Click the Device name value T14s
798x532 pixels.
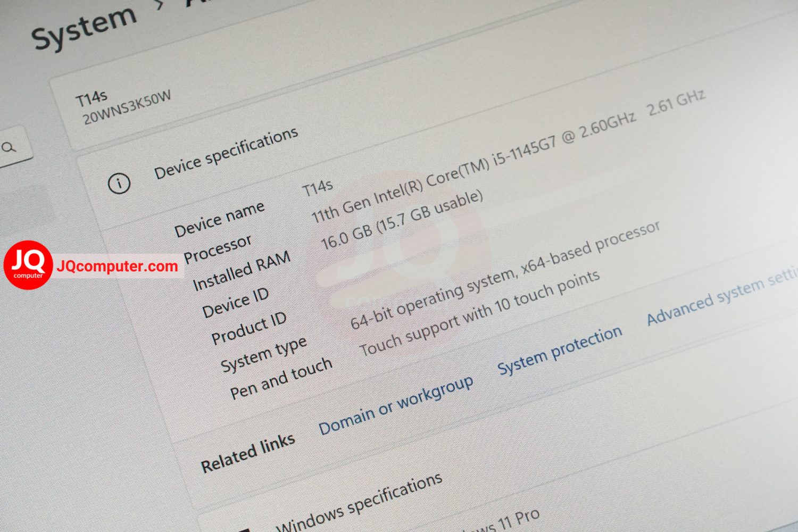pos(317,188)
